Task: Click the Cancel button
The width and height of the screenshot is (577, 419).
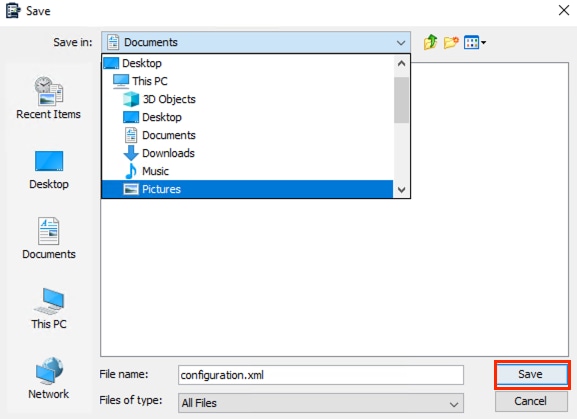Action: pos(531,401)
